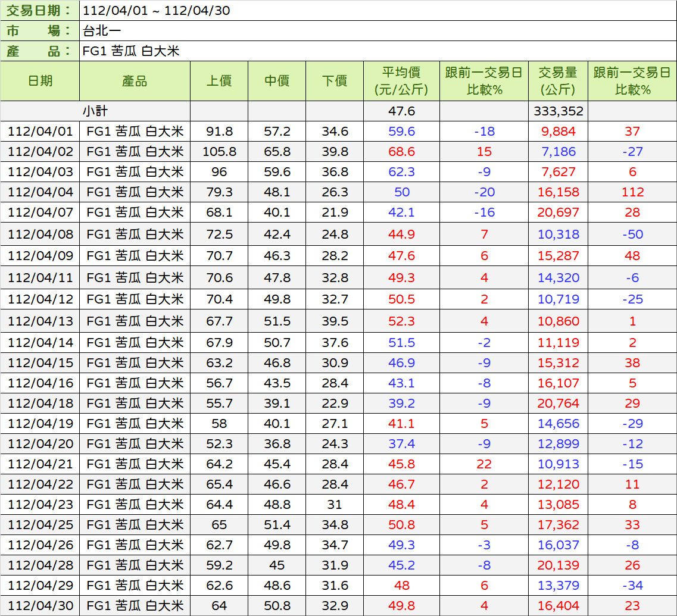
Task: Select the subtotal volume 333,352
Action: click(559, 111)
